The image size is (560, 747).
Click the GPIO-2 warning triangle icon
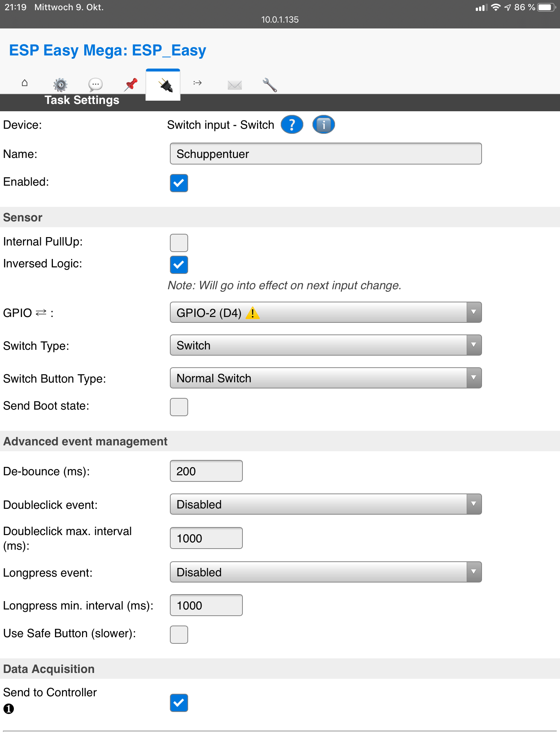tap(253, 313)
